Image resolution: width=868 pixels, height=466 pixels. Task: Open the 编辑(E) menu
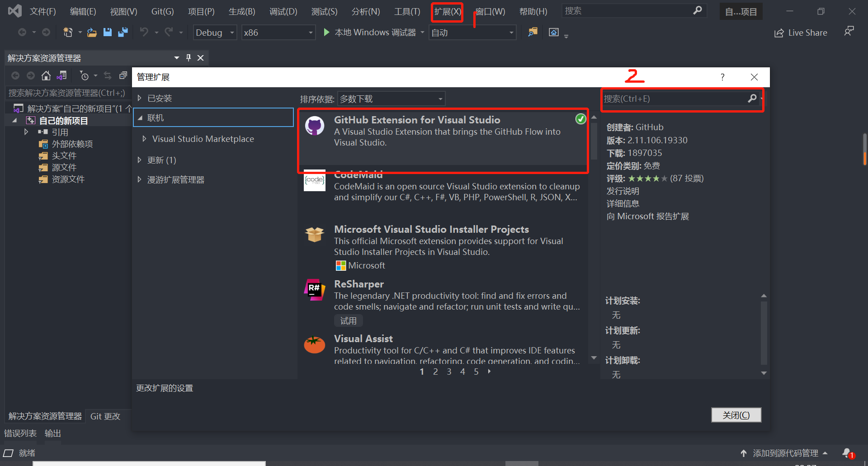83,11
